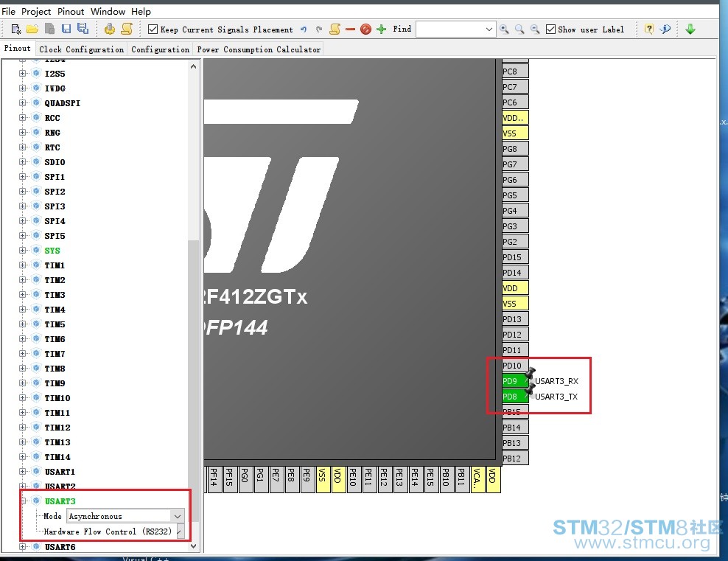Switch to the Configuration tab
The height and width of the screenshot is (561, 728).
point(160,49)
